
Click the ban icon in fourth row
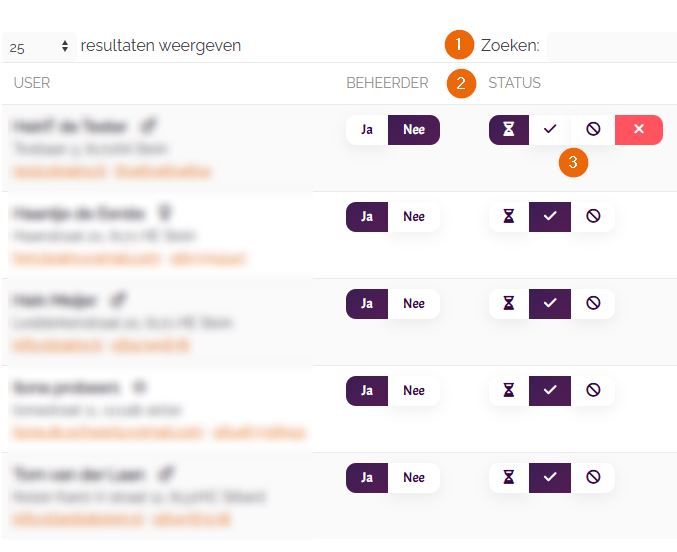point(593,391)
